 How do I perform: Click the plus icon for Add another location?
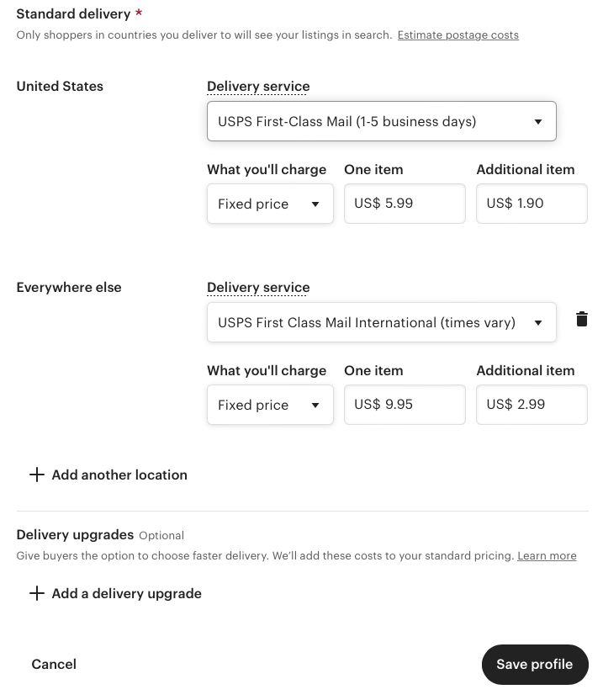(x=37, y=475)
